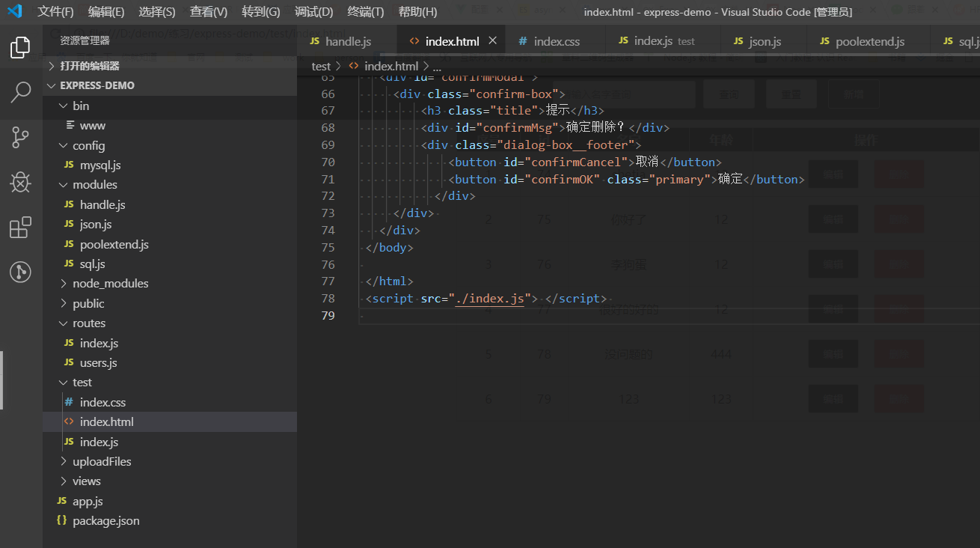The width and height of the screenshot is (980, 548).
Task: Click the JS icon of mysql.js file
Action: pyautogui.click(x=68, y=165)
